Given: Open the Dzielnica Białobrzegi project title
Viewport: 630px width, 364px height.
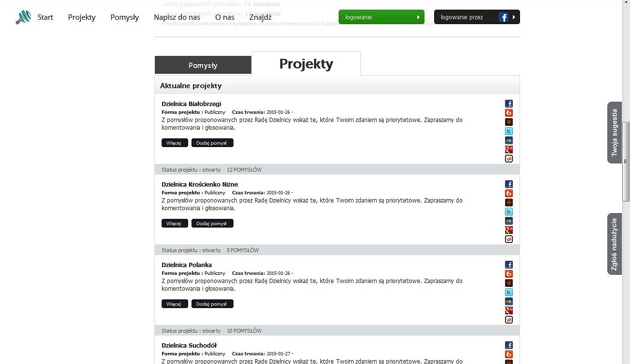Looking at the screenshot, I should [192, 104].
